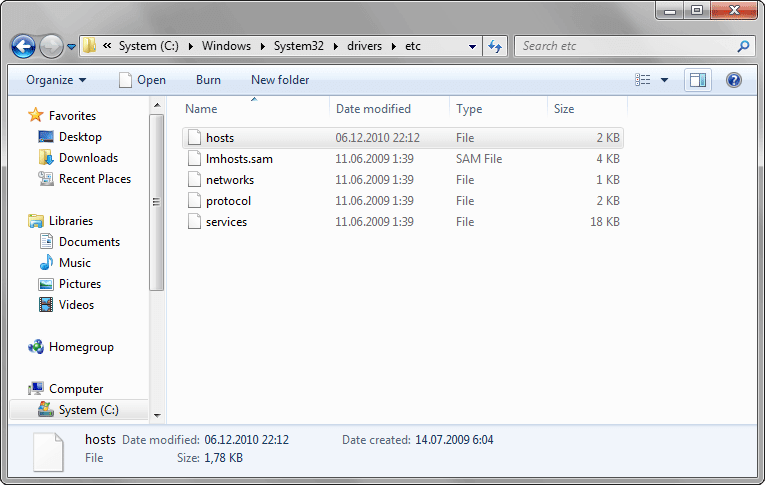Screen dimensions: 765x485
Task: Click the hosts file thumbnail in details pane
Action: click(x=48, y=452)
